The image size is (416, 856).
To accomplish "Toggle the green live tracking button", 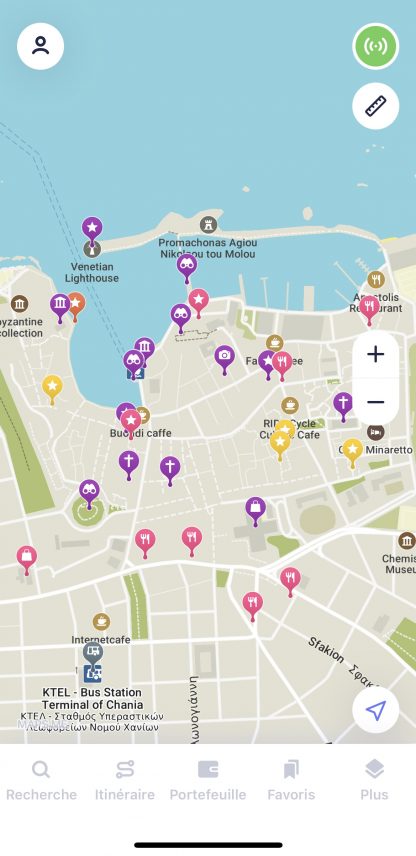I will tap(376, 46).
